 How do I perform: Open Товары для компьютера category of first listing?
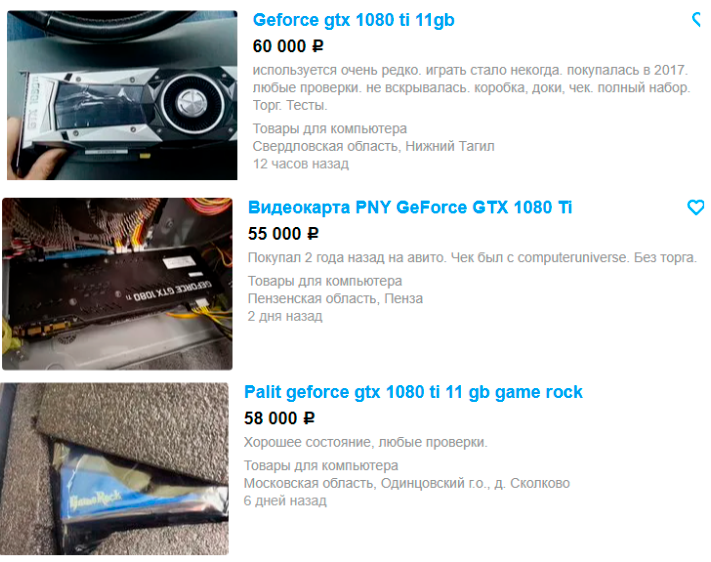point(330,129)
